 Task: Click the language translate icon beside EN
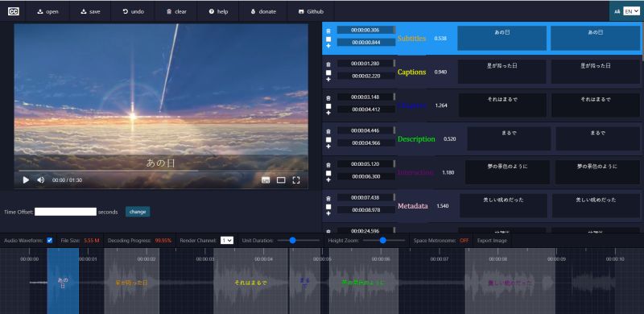(x=617, y=12)
